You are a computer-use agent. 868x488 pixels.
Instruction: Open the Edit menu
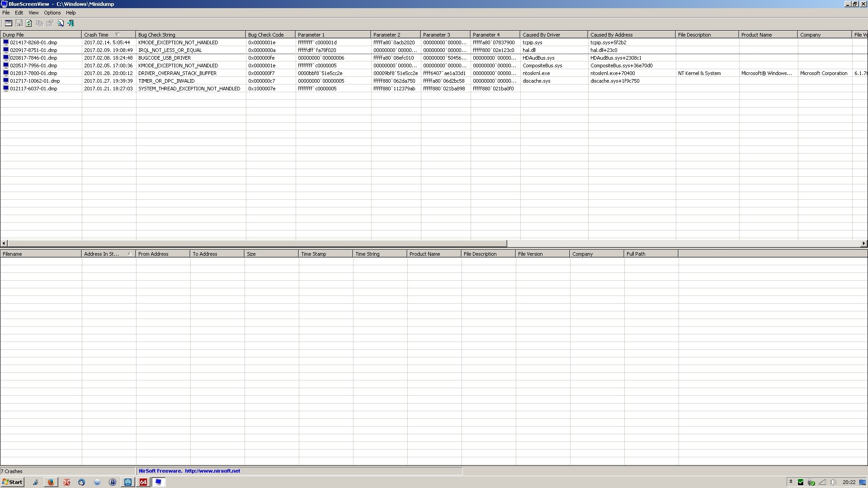coord(19,13)
